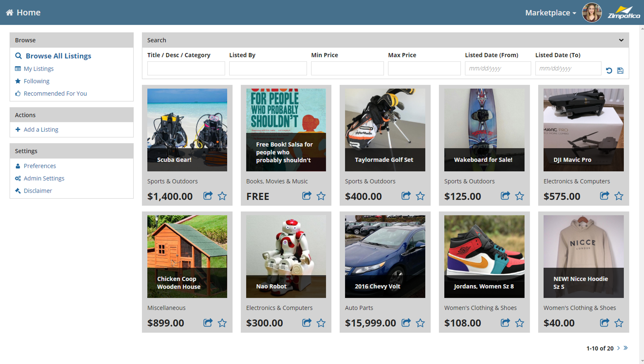This screenshot has height=364, width=644.
Task: Save the search with floppy disk icon
Action: 620,70
